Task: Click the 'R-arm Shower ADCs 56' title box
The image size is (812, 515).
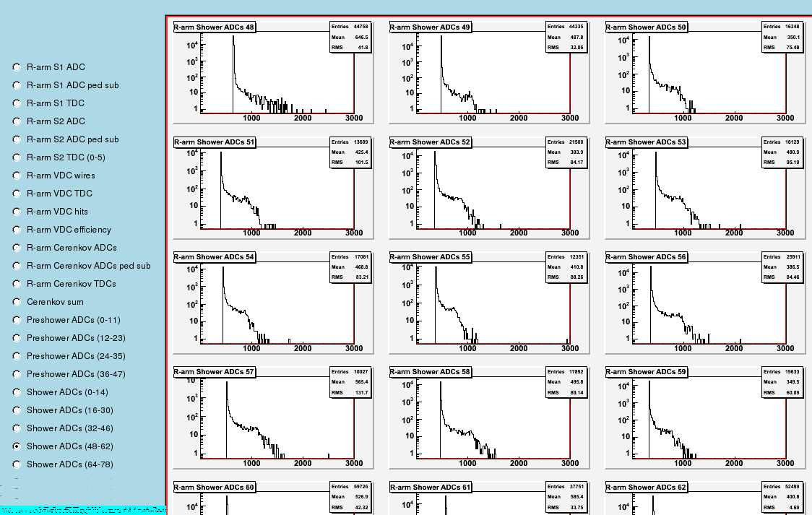Action: click(647, 256)
